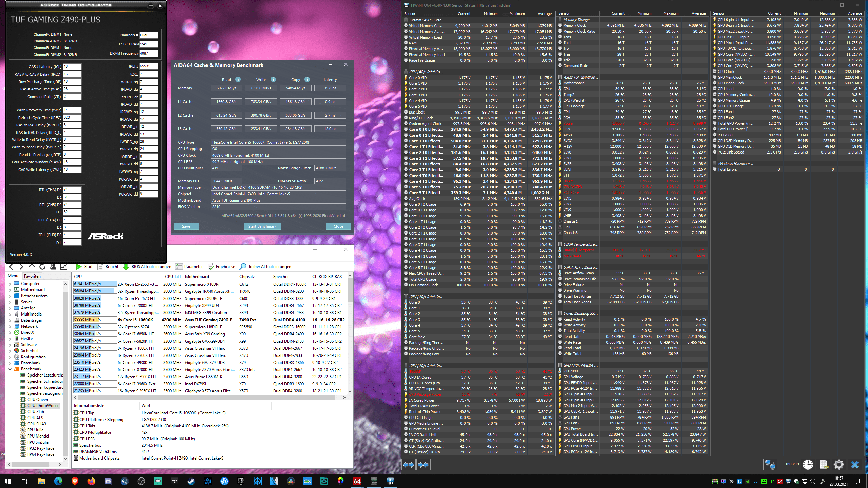Collapse the Benchmark tree node
868x488 pixels.
10,369
